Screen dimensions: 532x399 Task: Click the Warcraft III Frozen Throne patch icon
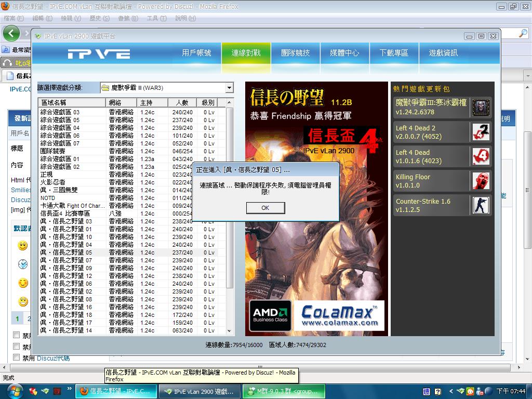(x=481, y=108)
